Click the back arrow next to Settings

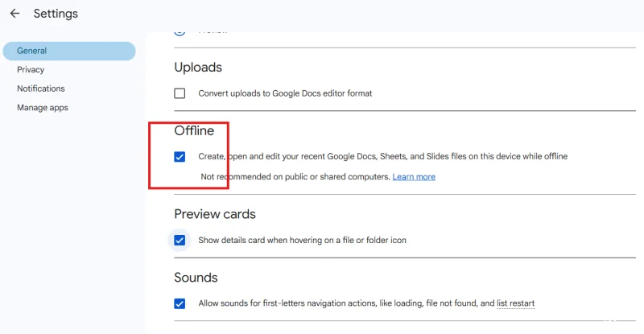click(x=14, y=14)
